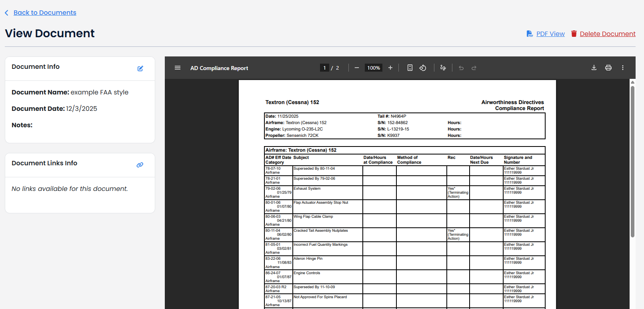Select the draw annotation tool
644x309 pixels.
pos(443,68)
